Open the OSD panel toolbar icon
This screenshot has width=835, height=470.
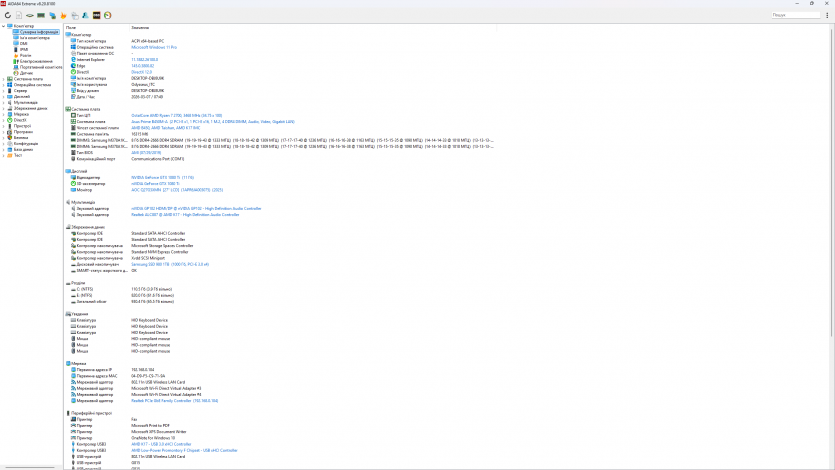click(95, 15)
